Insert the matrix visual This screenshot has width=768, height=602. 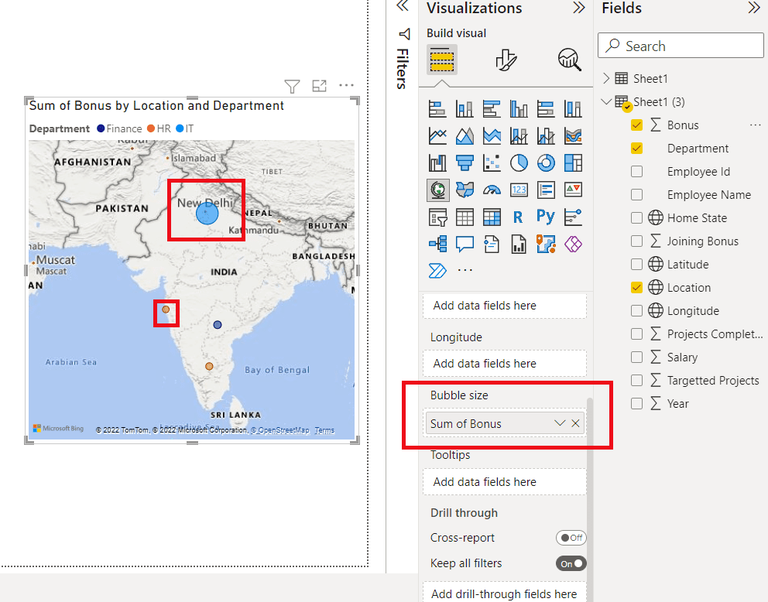(x=492, y=217)
